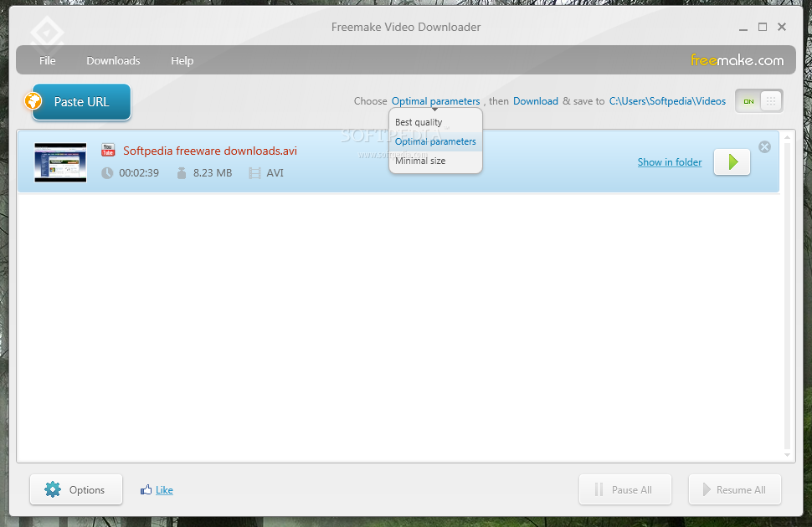Remove the download item with X icon
Image resolution: width=812 pixels, height=527 pixels.
click(764, 147)
